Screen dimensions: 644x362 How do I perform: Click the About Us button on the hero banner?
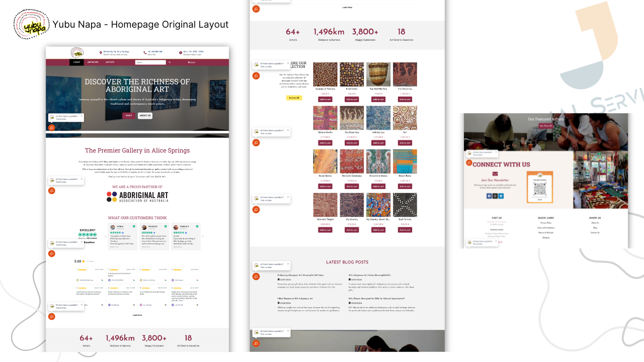pyautogui.click(x=145, y=116)
